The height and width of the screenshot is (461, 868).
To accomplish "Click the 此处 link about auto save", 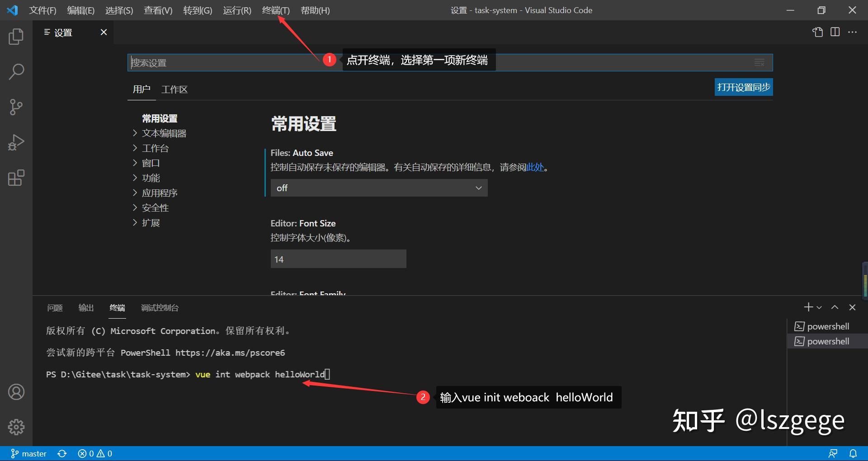I will (x=535, y=167).
